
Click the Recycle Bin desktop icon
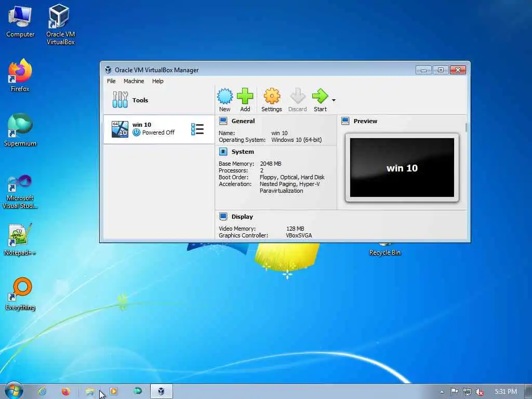tap(385, 250)
